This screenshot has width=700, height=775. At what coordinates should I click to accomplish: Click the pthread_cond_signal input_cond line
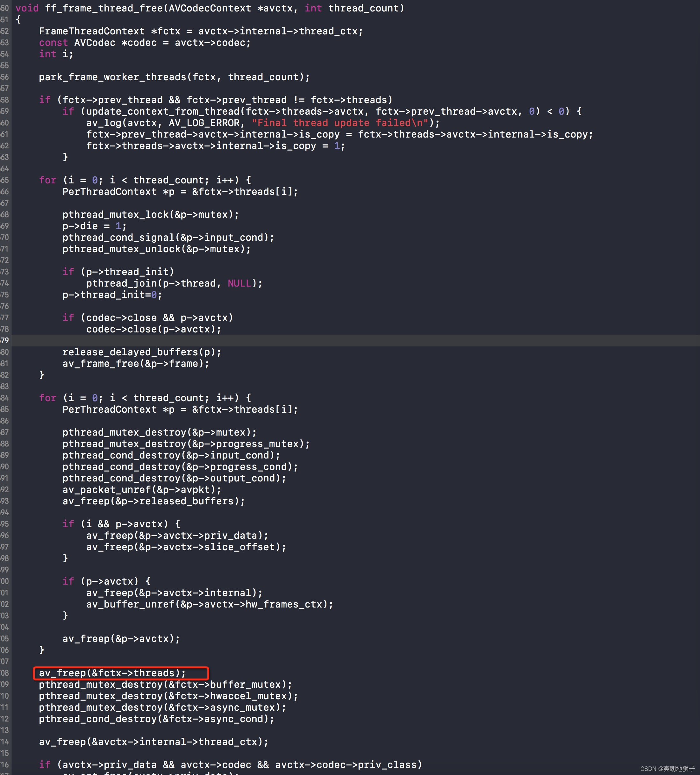168,238
